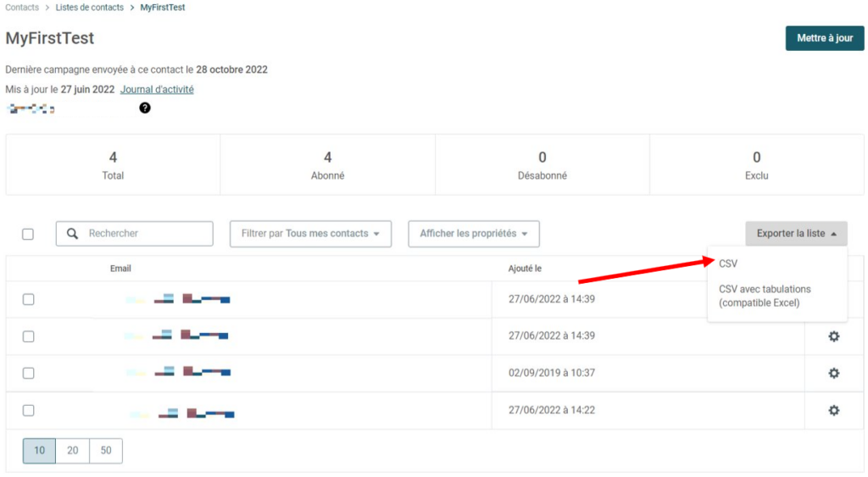Click the Total count card

(x=113, y=164)
